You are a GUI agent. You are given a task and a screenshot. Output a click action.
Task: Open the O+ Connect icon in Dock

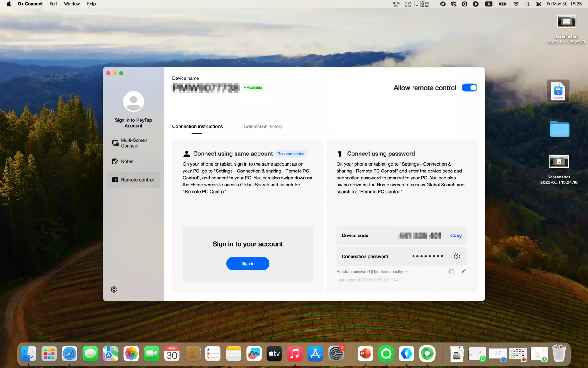pyautogui.click(x=427, y=354)
